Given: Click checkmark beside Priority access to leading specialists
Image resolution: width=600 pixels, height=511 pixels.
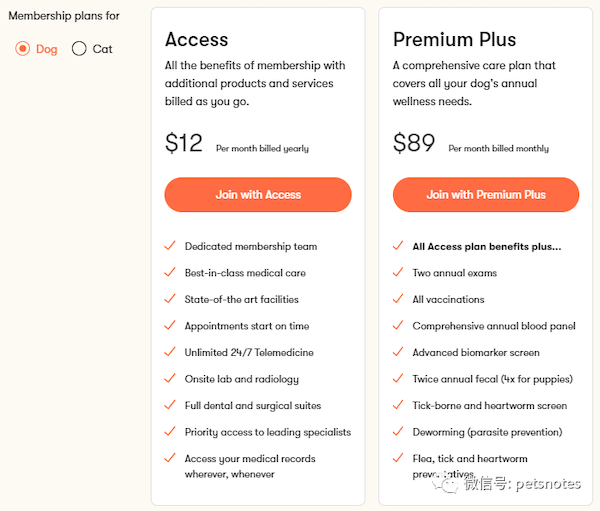Looking at the screenshot, I should (170, 431).
